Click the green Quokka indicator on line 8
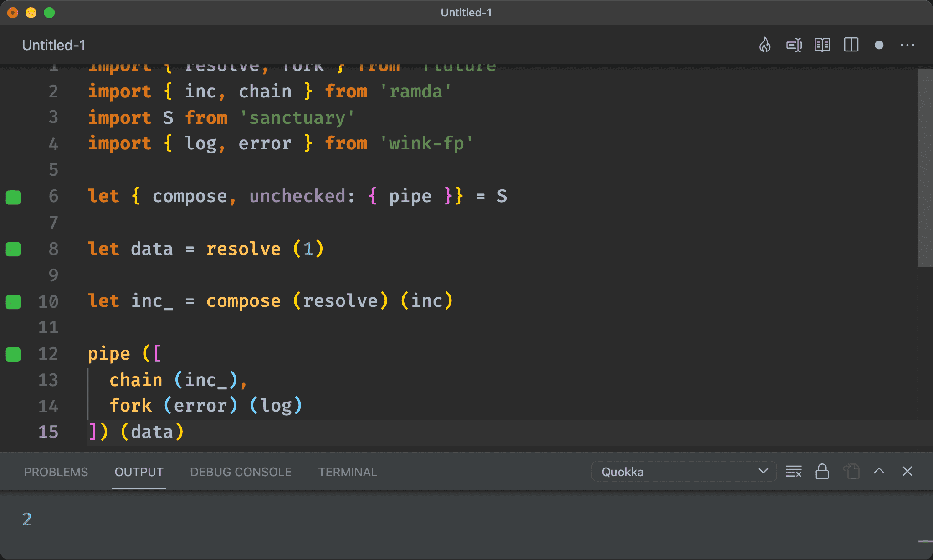The width and height of the screenshot is (933, 560). tap(13, 249)
